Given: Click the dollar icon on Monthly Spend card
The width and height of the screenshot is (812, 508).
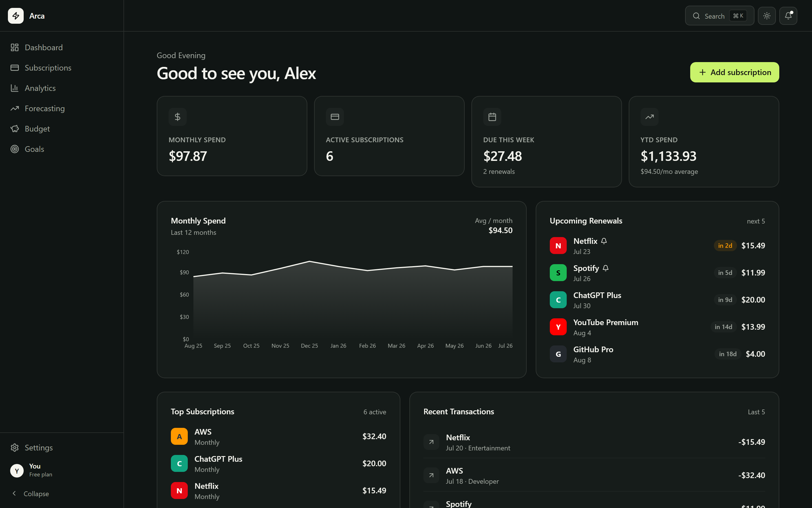Looking at the screenshot, I should coord(178,117).
